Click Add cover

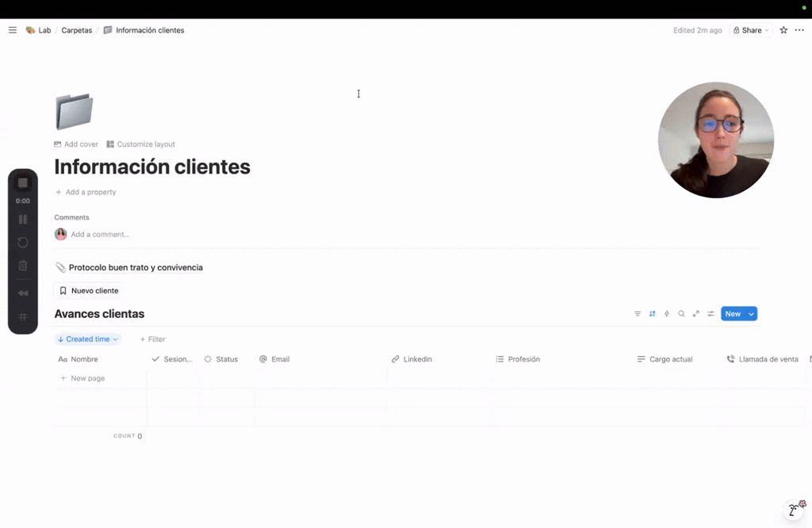point(76,144)
